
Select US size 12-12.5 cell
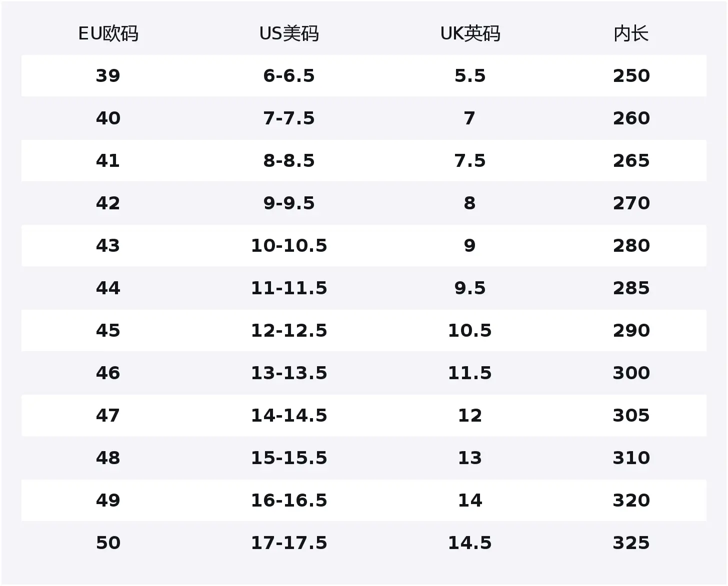pos(289,331)
